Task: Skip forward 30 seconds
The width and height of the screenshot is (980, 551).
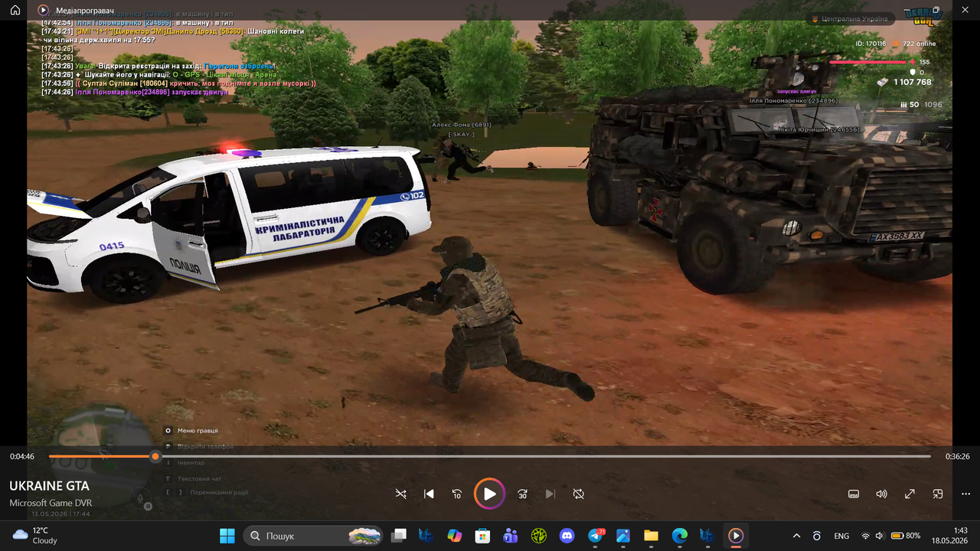Action: pos(522,494)
